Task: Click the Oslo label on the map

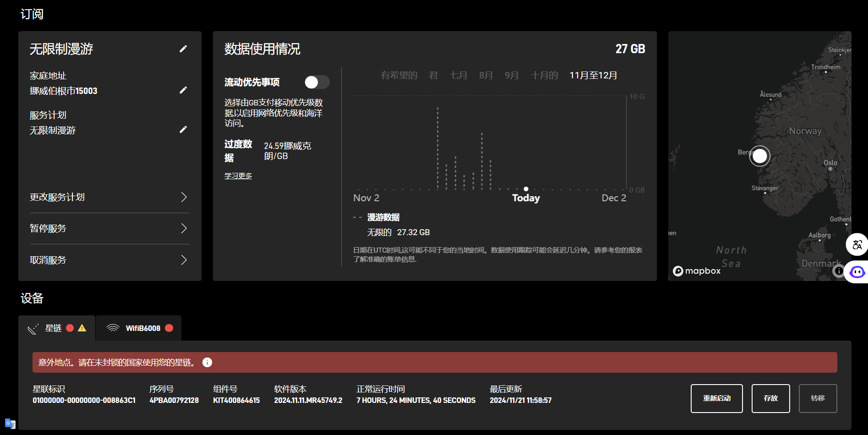Action: click(830, 163)
